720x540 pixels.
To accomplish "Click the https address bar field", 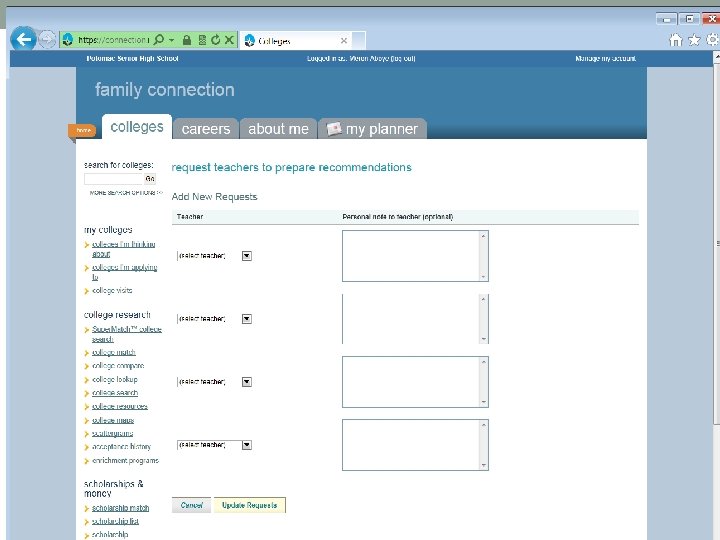I will 113,40.
